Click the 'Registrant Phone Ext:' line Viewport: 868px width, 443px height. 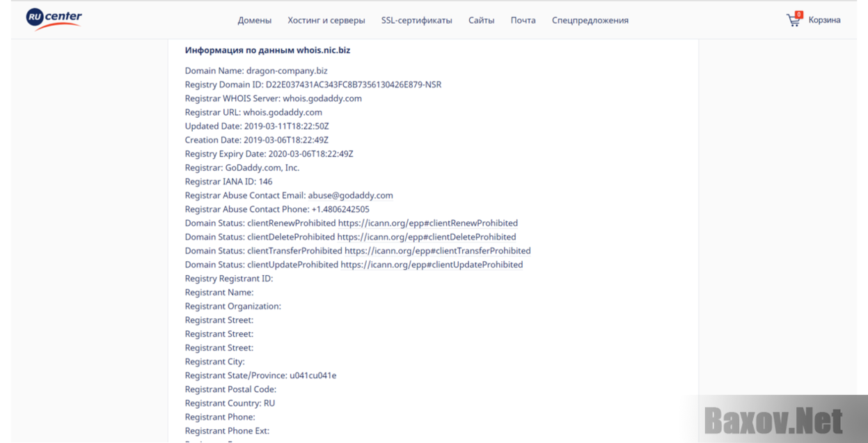tap(227, 431)
